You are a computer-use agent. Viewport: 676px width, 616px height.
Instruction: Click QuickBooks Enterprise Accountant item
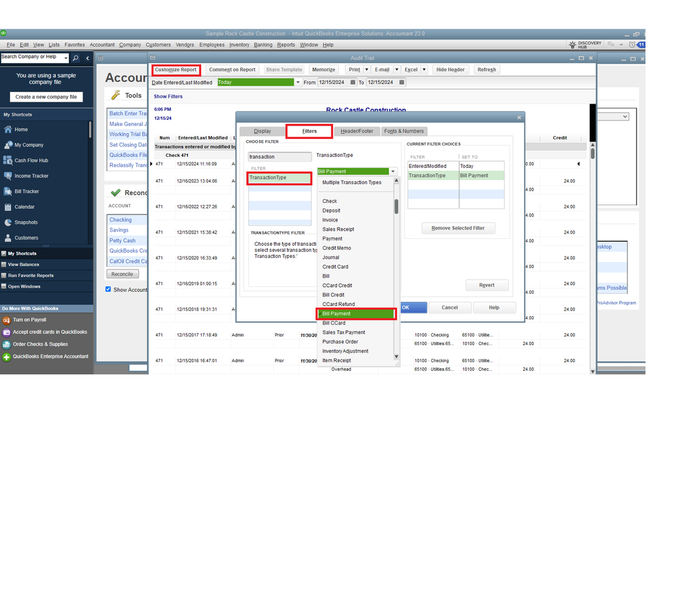tap(51, 356)
